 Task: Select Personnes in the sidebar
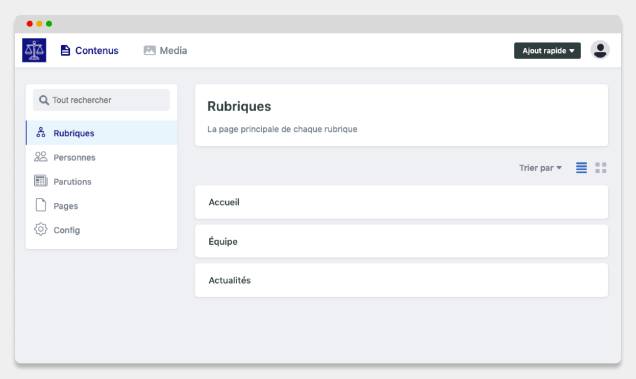pyautogui.click(x=101, y=157)
